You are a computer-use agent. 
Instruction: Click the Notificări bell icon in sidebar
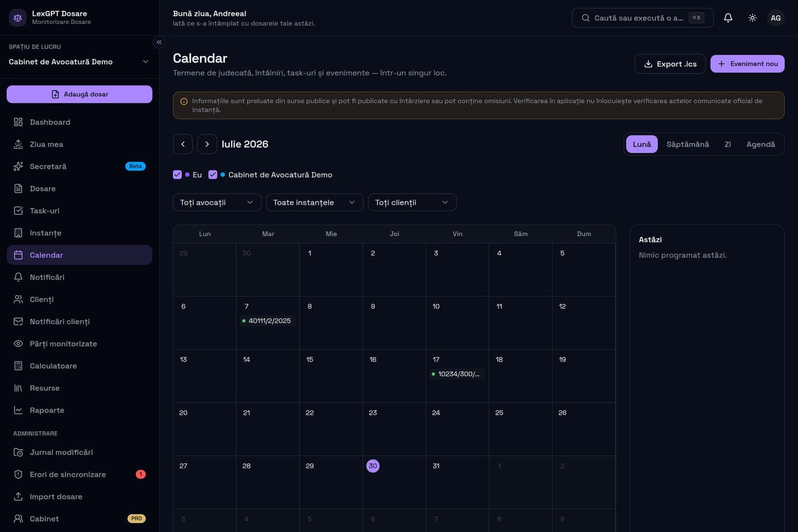tap(18, 277)
